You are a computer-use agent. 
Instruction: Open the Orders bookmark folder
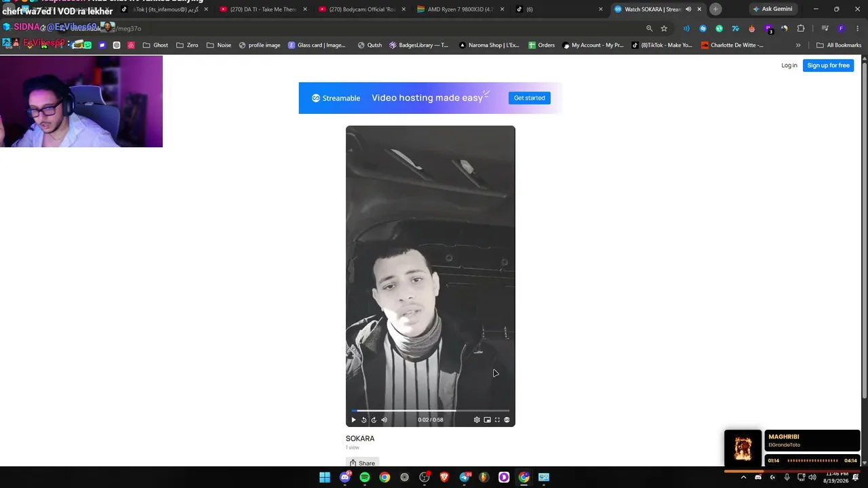coord(541,45)
